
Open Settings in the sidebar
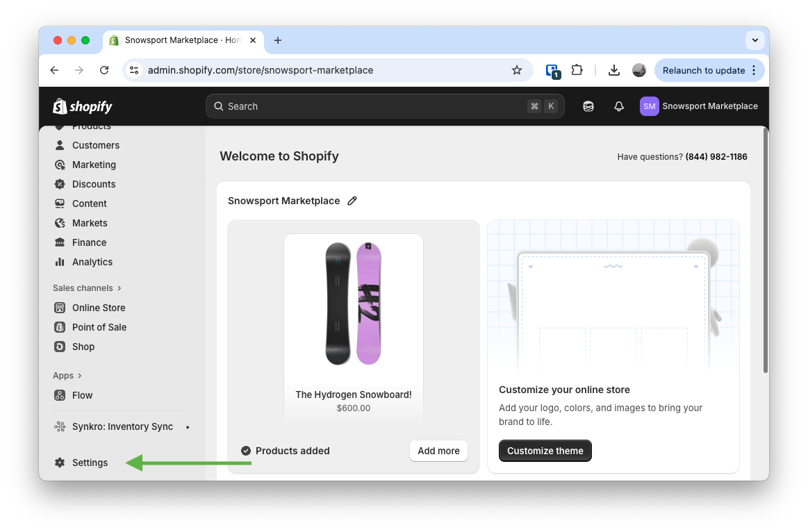(x=90, y=463)
